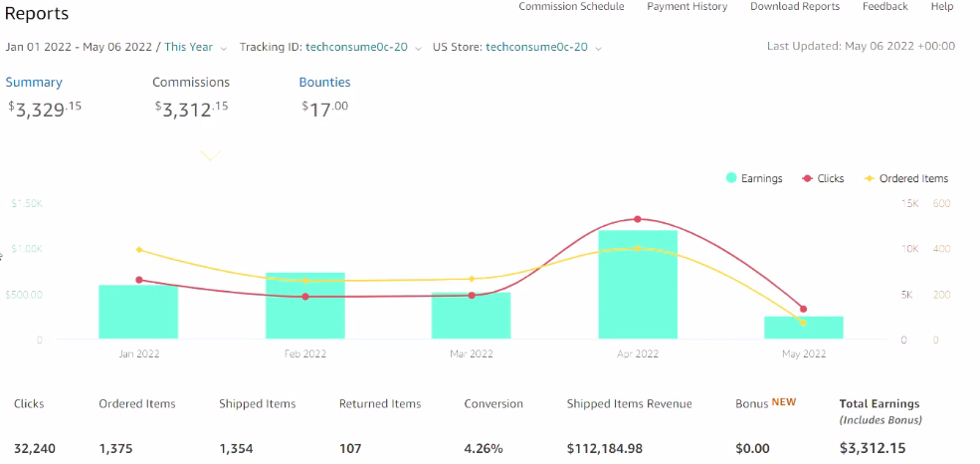Click the Ordered Items total 1,375
The image size is (980, 464).
point(115,448)
